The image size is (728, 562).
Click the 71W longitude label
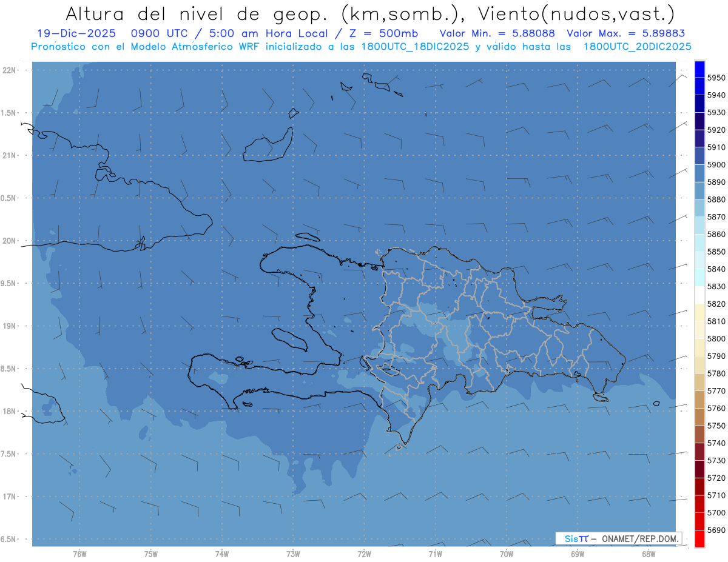[435, 554]
